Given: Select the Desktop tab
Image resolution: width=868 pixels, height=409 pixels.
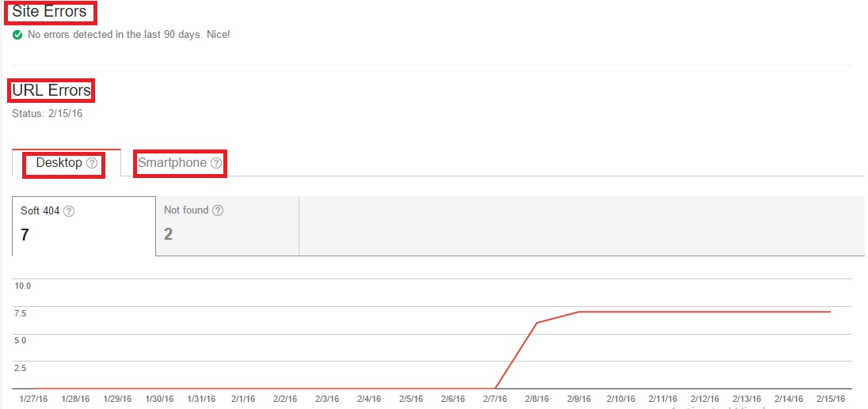Looking at the screenshot, I should [x=59, y=163].
